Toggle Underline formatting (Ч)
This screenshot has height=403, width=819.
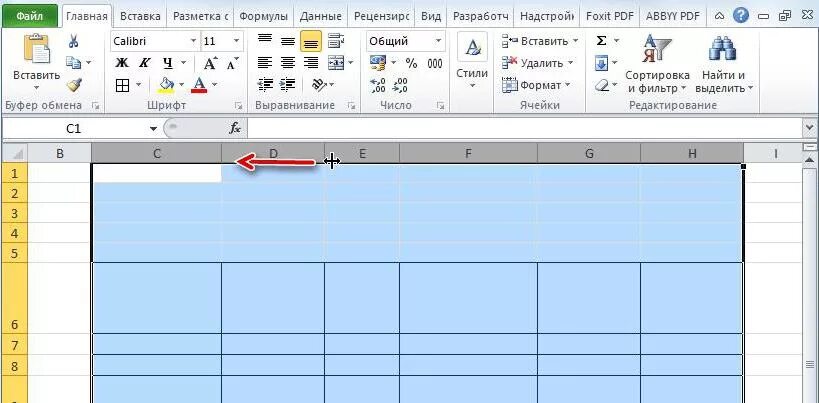pos(167,63)
